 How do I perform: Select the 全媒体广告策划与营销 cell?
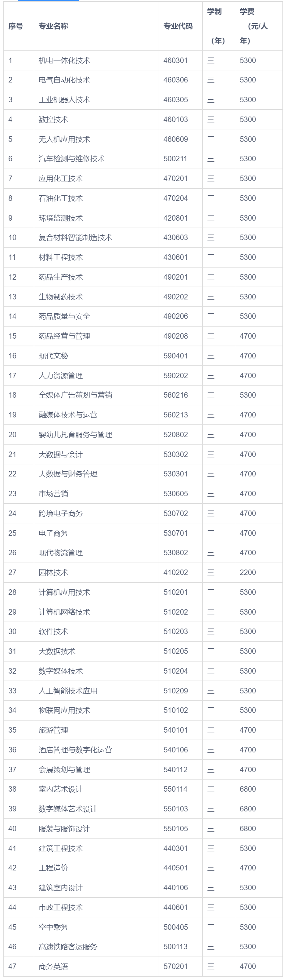pos(75,395)
